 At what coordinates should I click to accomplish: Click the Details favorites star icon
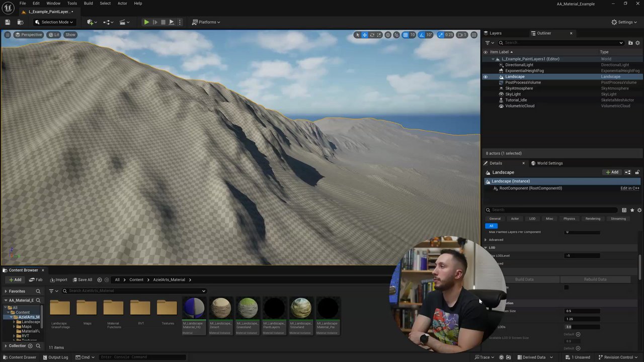[x=632, y=210]
